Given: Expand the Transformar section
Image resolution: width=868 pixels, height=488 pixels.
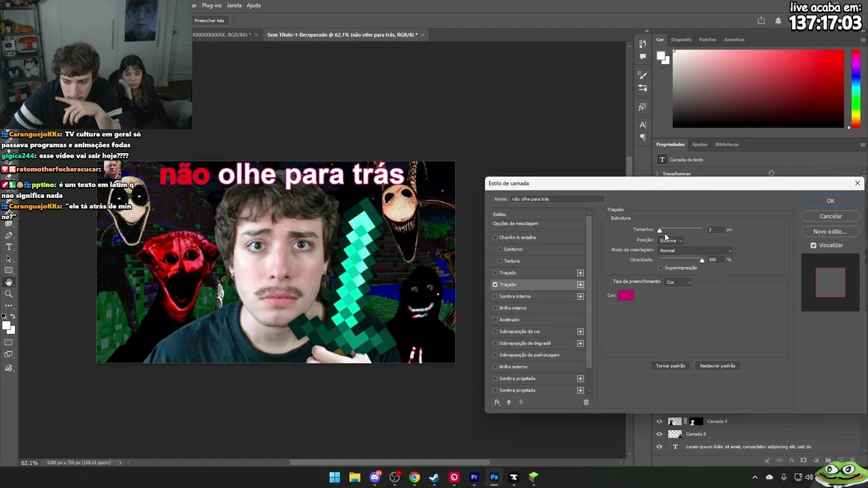Looking at the screenshot, I should (657, 174).
